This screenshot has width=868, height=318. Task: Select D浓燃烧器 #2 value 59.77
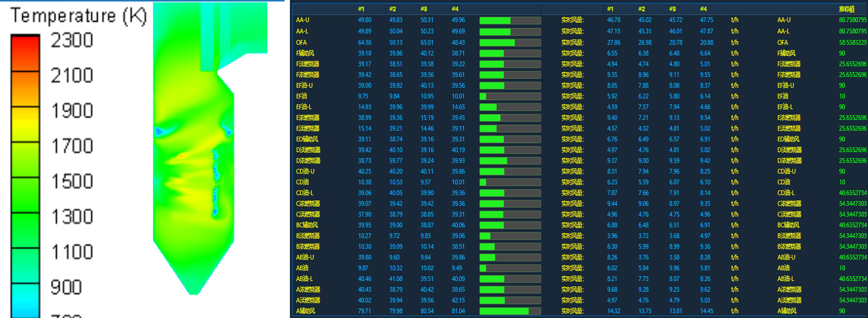(396, 161)
